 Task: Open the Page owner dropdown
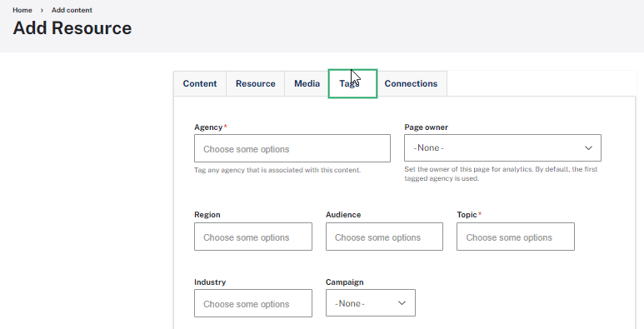click(502, 148)
